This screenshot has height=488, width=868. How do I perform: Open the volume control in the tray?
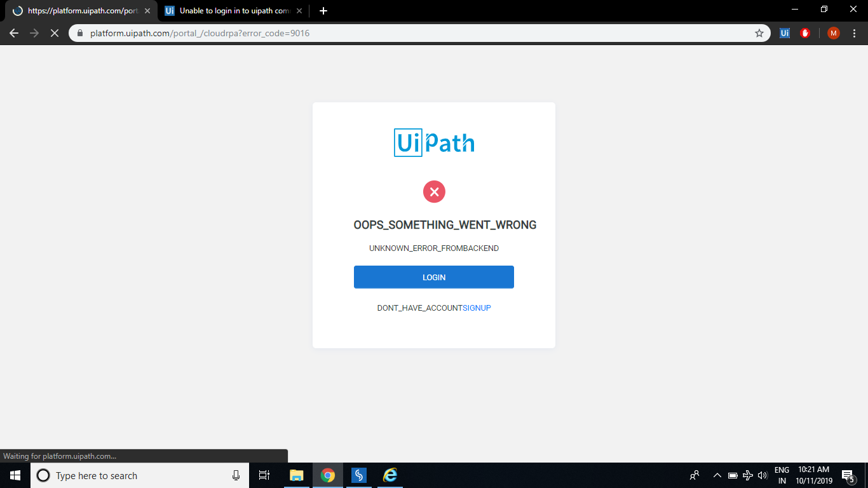[762, 475]
